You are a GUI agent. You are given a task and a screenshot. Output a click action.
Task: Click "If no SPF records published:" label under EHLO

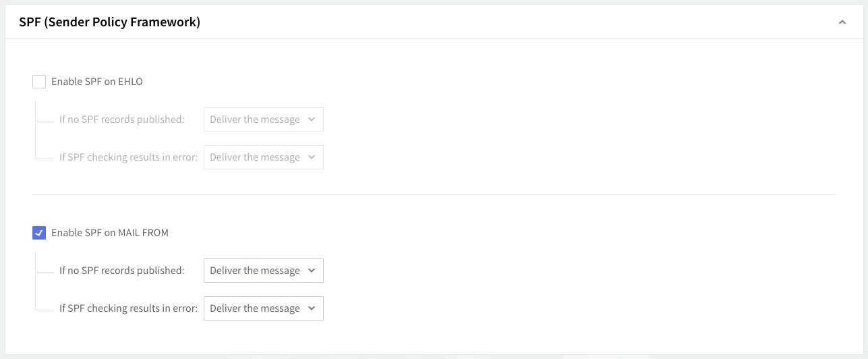click(121, 119)
